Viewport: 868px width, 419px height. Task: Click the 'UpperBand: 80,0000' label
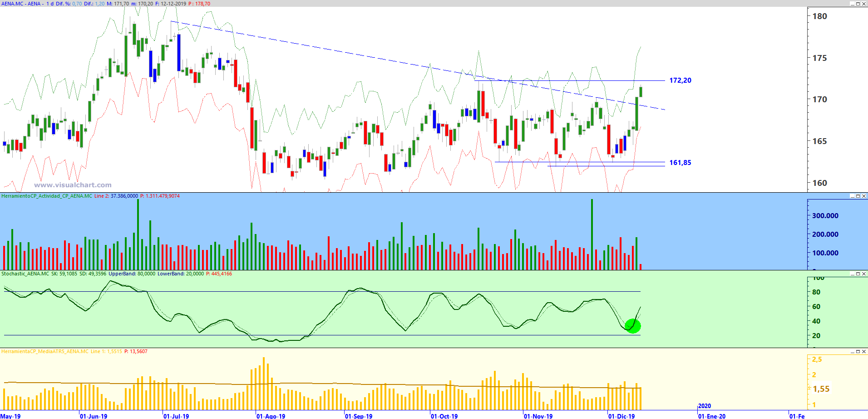[x=132, y=274]
